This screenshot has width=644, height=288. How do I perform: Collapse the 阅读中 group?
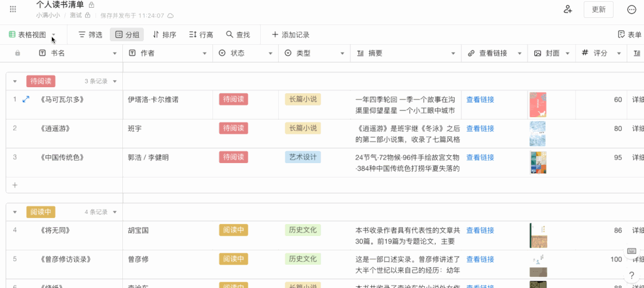coord(15,212)
